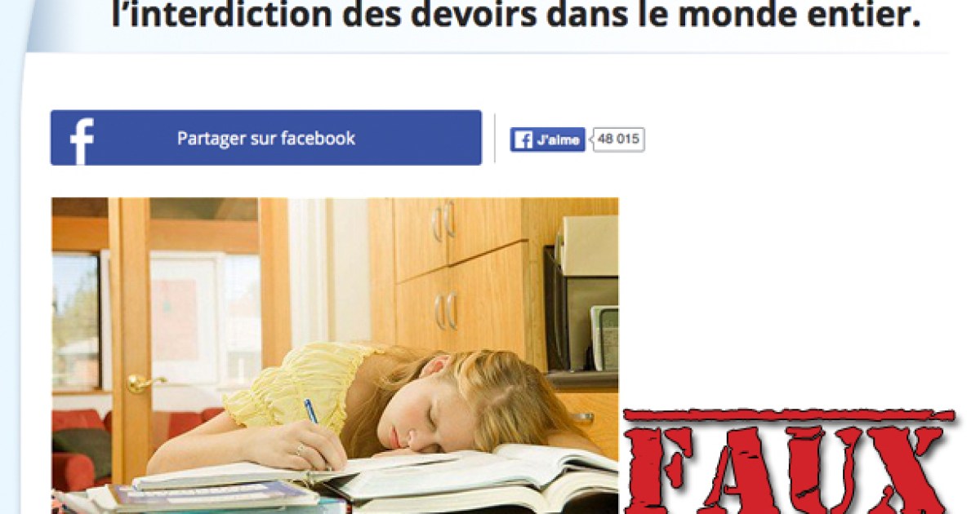This screenshot has width=980, height=514.
Task: Click the 48 015 like counter bubble
Action: coord(617,140)
